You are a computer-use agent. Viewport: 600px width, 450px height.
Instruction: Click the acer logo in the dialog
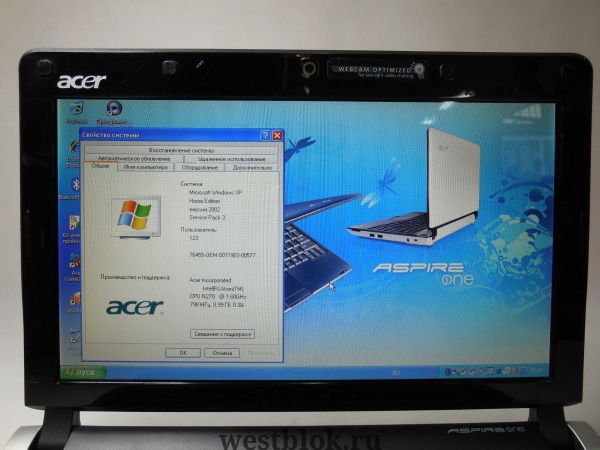pos(135,307)
